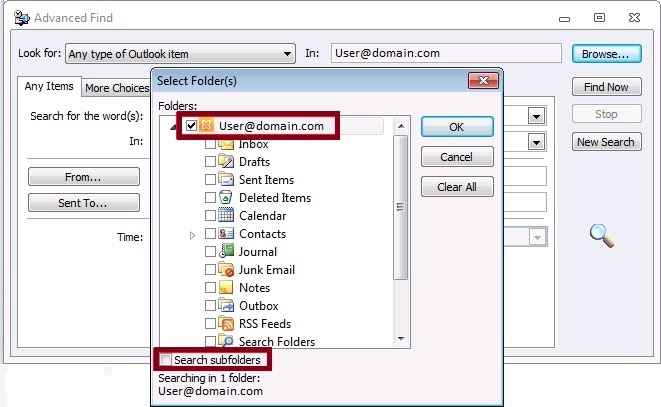
Task: Open the In field dropdown arrow
Action: (x=536, y=142)
